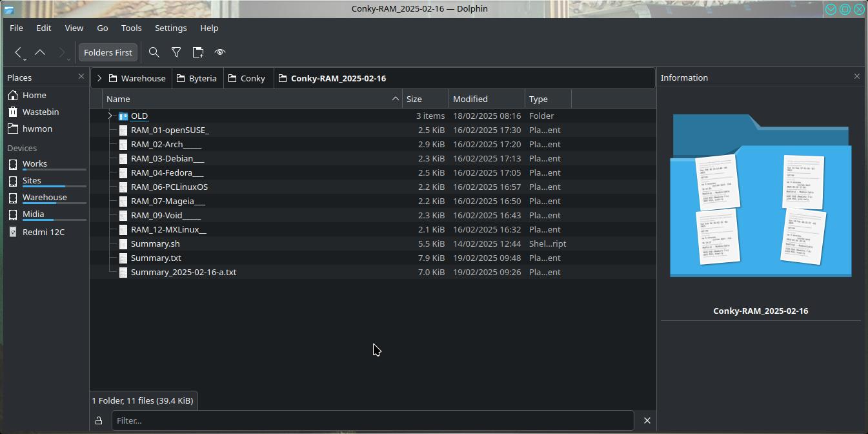The width and height of the screenshot is (868, 434).
Task: Open the View menu
Action: pyautogui.click(x=74, y=28)
